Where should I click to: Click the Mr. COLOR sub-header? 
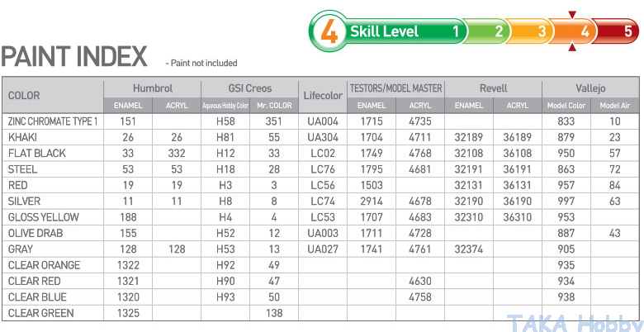(x=272, y=106)
